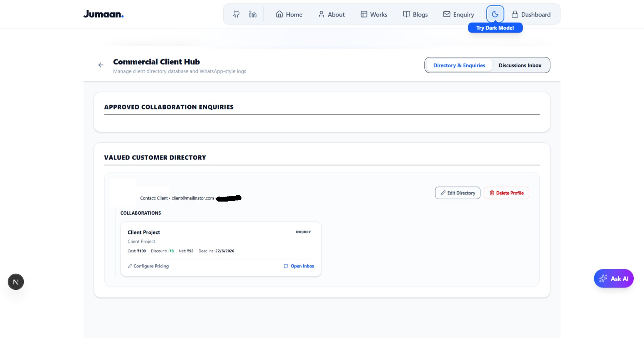Click the Cost ₹100 value

point(137,251)
